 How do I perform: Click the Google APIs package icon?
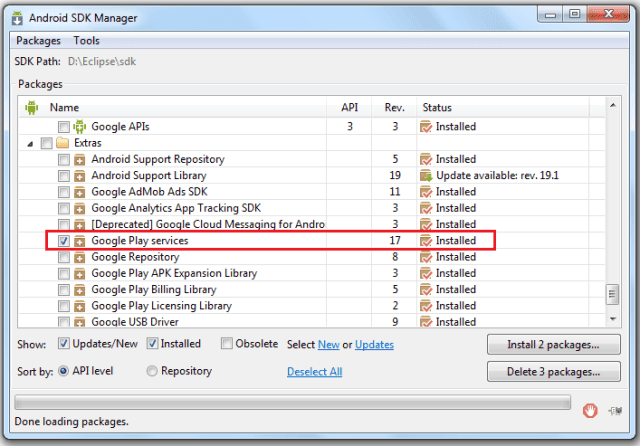click(x=79, y=127)
